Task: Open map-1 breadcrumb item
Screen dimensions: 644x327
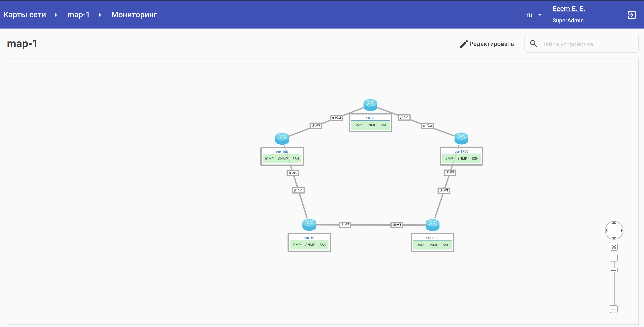Action: (78, 15)
